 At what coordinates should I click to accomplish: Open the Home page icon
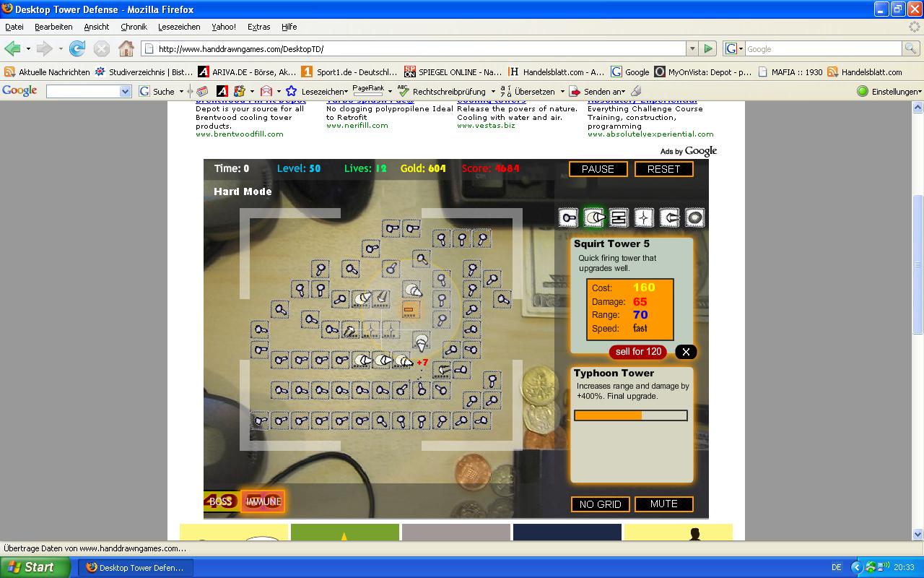(x=126, y=48)
